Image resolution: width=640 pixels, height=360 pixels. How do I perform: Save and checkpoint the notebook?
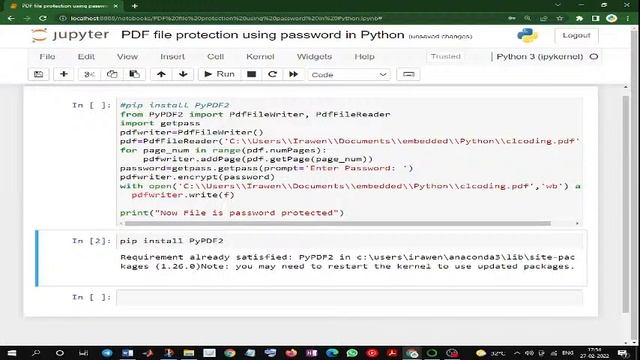point(39,74)
